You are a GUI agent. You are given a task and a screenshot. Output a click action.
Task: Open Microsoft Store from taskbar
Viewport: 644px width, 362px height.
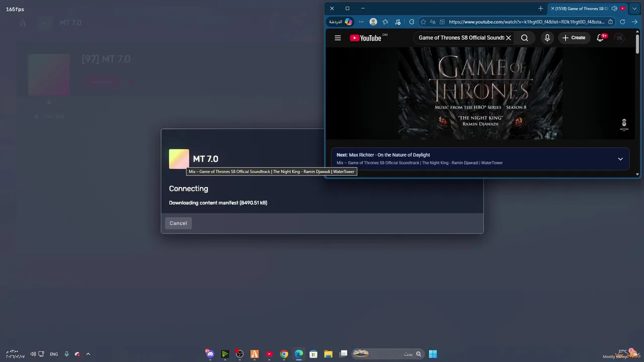tap(313, 354)
